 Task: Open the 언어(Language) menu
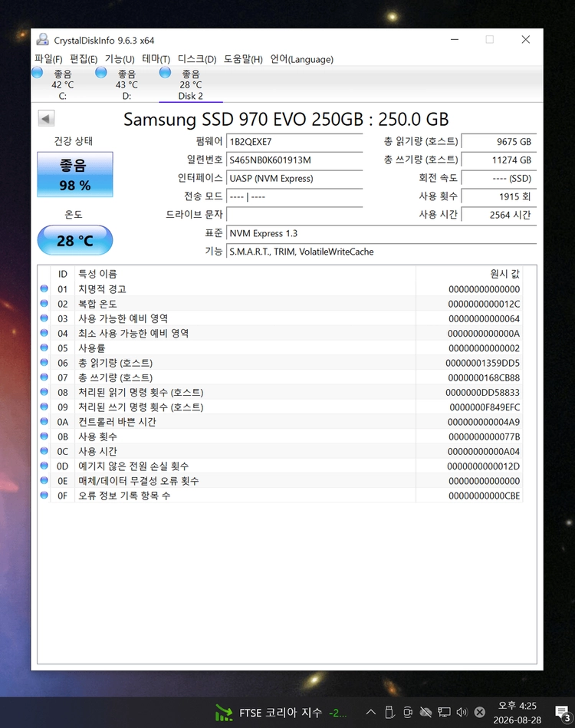point(301,59)
